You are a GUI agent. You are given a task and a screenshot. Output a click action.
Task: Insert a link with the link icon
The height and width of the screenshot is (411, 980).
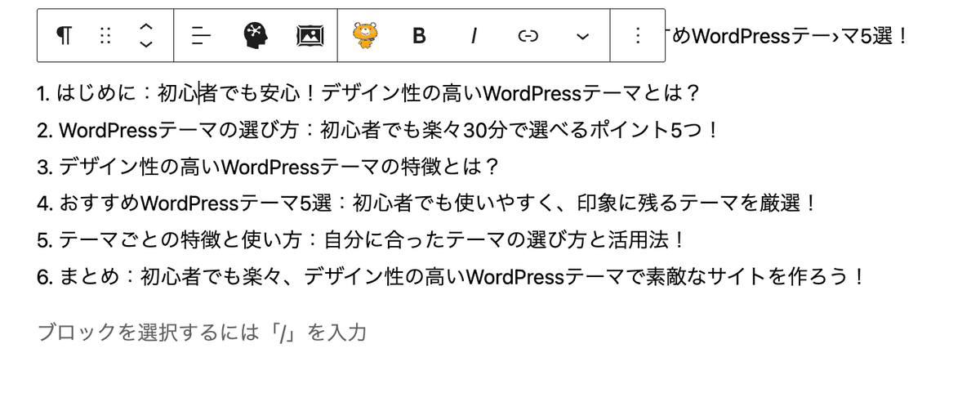(x=528, y=36)
